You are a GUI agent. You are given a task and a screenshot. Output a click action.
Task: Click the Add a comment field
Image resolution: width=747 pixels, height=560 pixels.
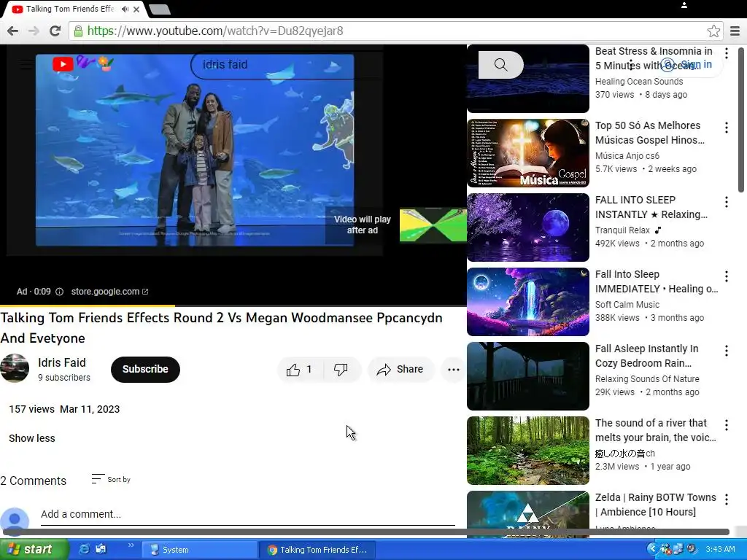pyautogui.click(x=248, y=514)
